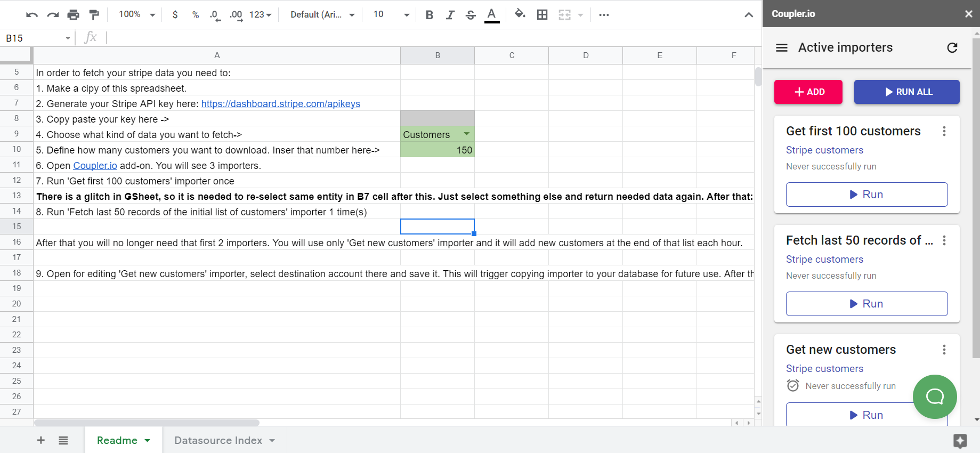Format as currency with dollar icon
This screenshot has height=453, width=980.
175,15
